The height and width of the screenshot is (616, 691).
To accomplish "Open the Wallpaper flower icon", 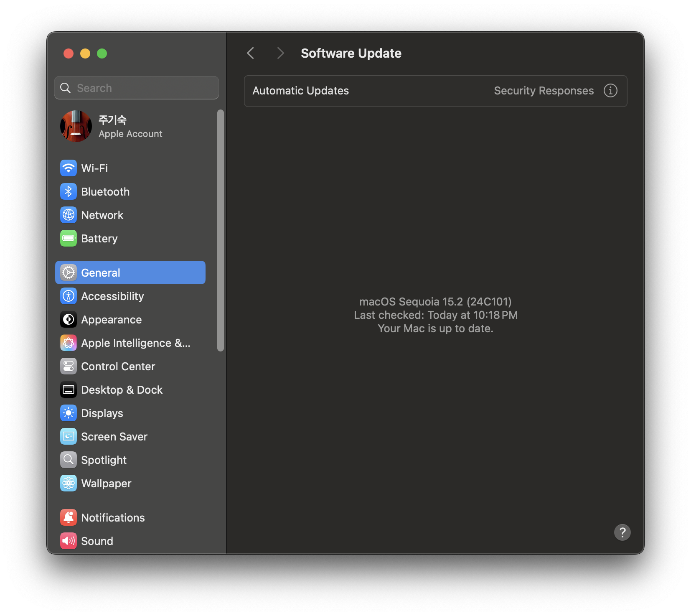I will point(69,483).
